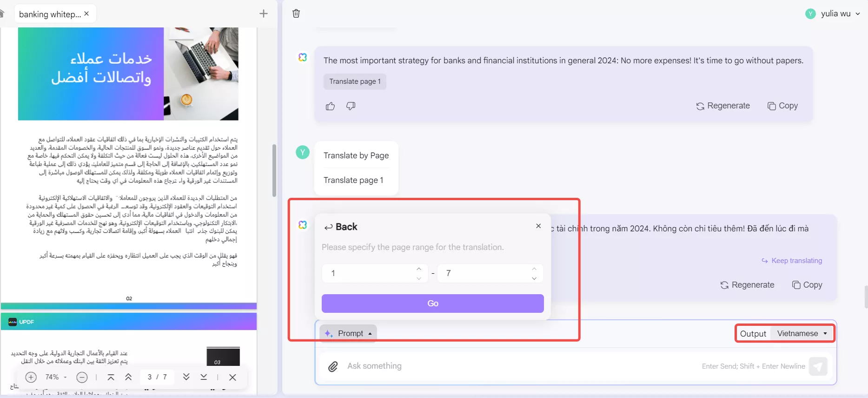Jump to the last page of PDF
This screenshot has width=868, height=398.
coord(204,377)
